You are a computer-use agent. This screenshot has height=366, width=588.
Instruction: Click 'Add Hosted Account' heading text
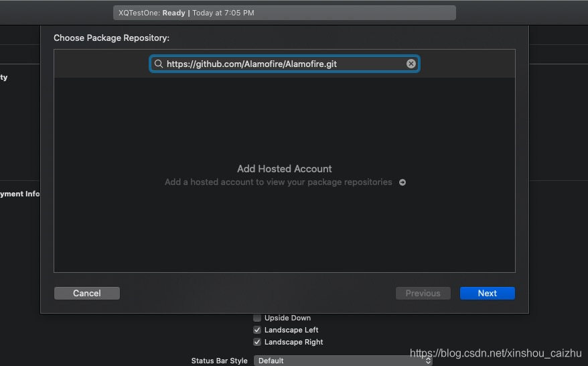[x=284, y=169]
